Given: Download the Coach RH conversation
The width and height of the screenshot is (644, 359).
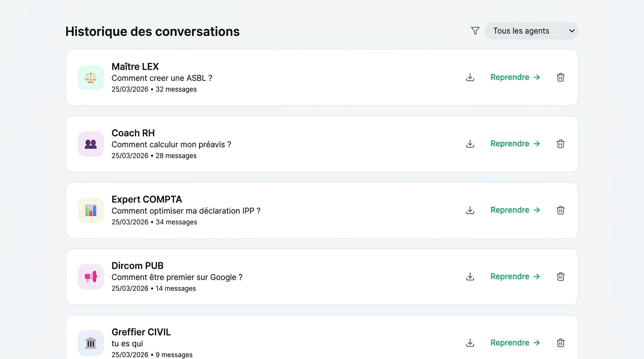Looking at the screenshot, I should pos(470,144).
